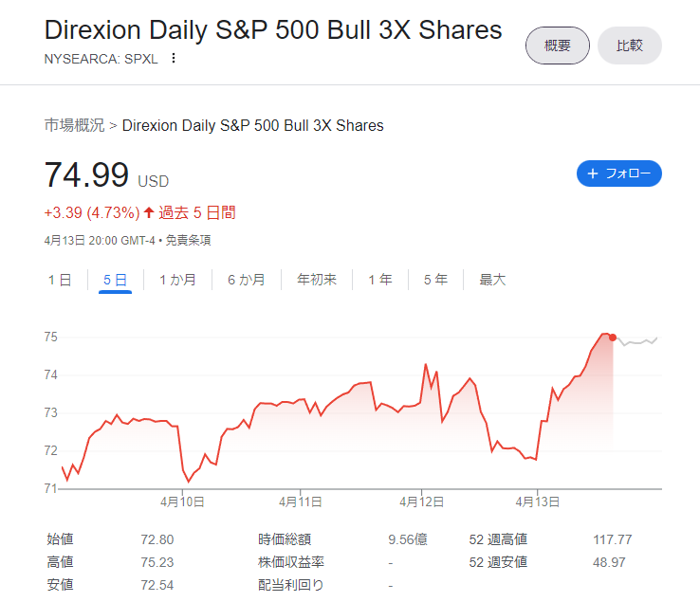Screen dimensions: 700x602
Task: Click the 4月12日 marker on chart axis
Action: pos(421,502)
